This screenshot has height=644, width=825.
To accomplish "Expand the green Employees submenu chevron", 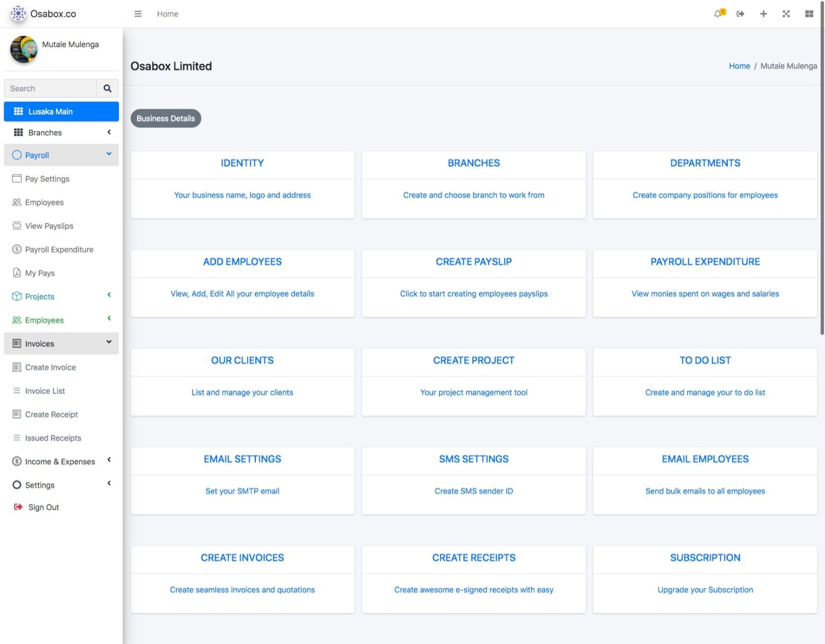I will (109, 318).
